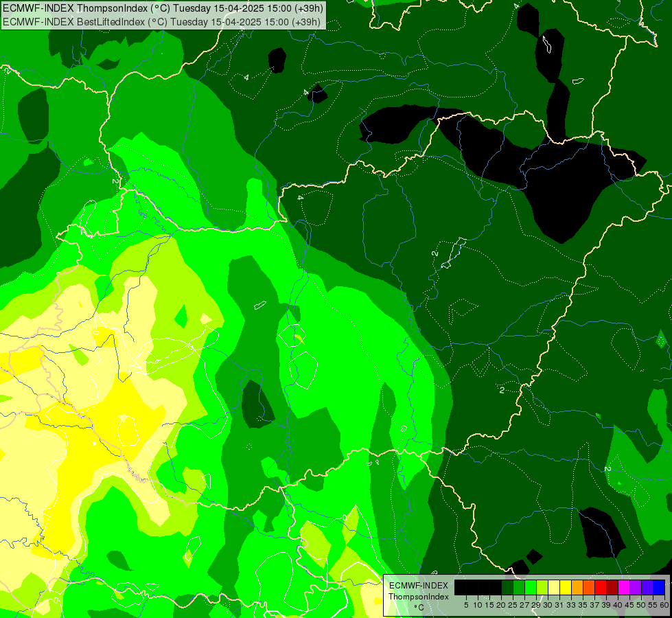Click the legend tick value 27
Image resolution: width=672 pixels, height=618 pixels.
524,605
